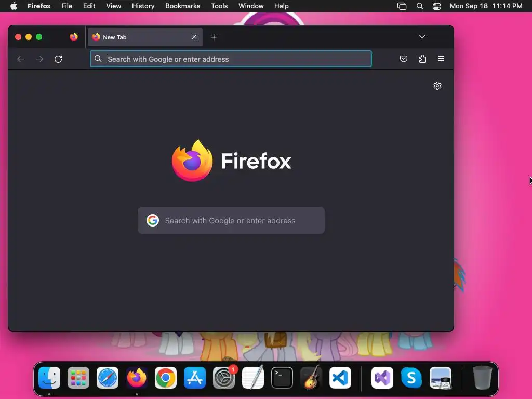The height and width of the screenshot is (399, 532).
Task: Go forward using the forward arrow
Action: point(39,59)
